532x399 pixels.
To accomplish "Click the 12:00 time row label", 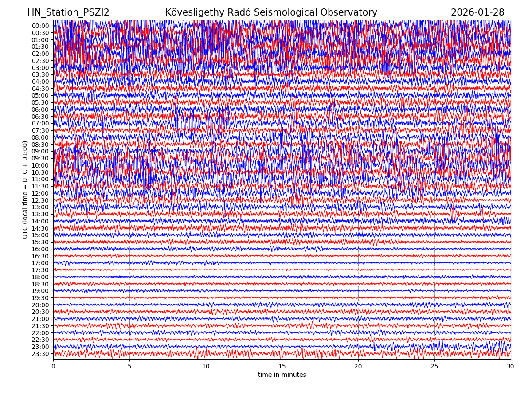I will click(40, 193).
